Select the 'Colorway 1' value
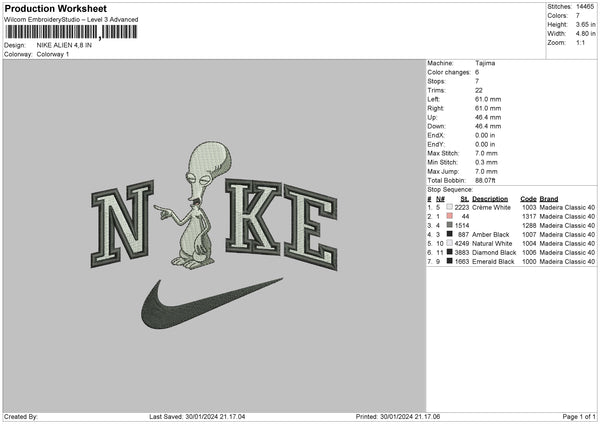The image size is (600, 424). (53, 54)
